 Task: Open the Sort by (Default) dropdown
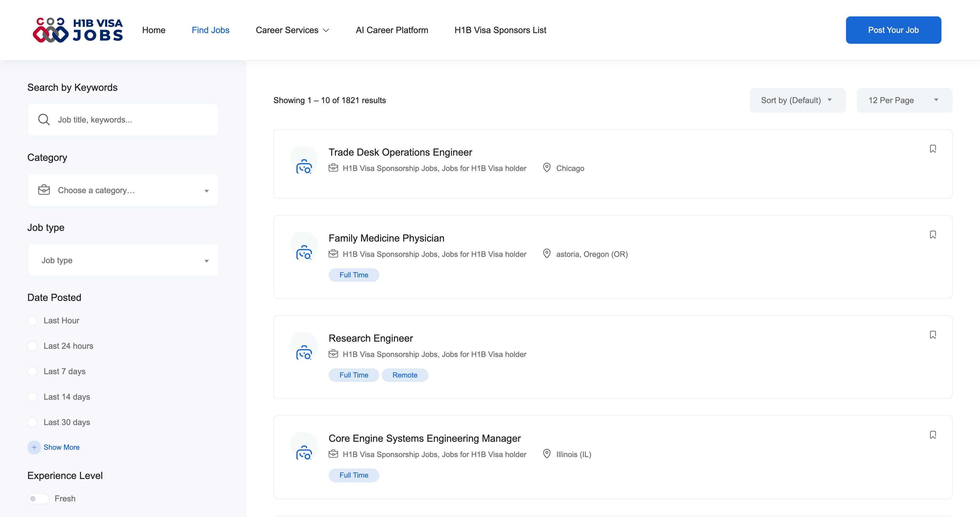797,100
